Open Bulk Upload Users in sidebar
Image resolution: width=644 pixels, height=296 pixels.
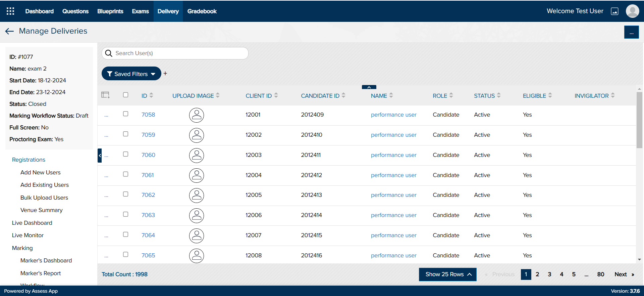44,198
